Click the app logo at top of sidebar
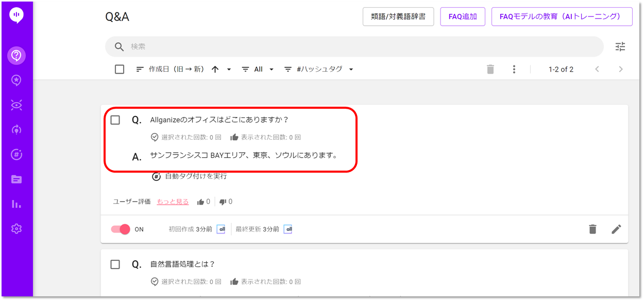644x301 pixels. (16, 15)
